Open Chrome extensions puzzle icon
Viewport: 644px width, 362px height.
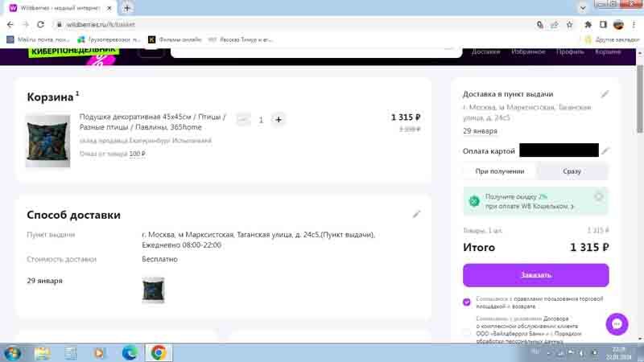point(588,25)
